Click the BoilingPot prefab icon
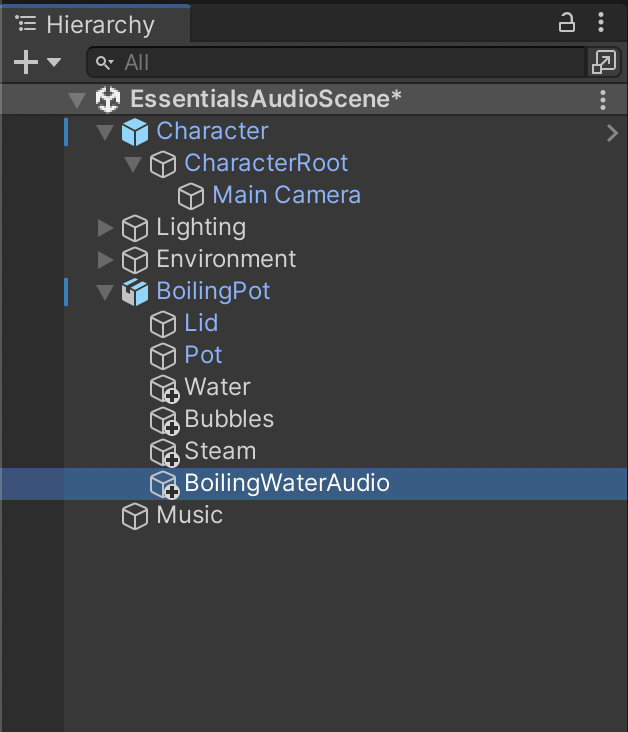This screenshot has height=732, width=628. (135, 291)
